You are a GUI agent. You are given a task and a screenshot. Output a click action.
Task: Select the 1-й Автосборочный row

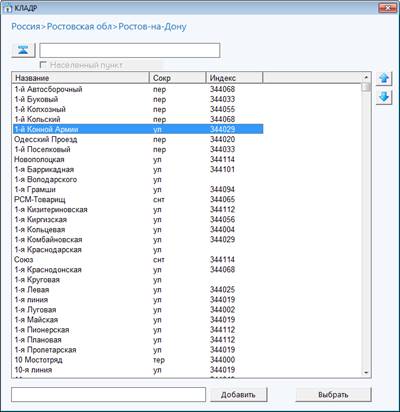[138, 89]
